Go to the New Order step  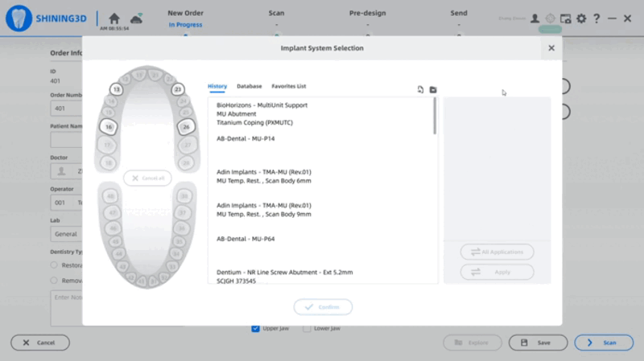tap(185, 13)
